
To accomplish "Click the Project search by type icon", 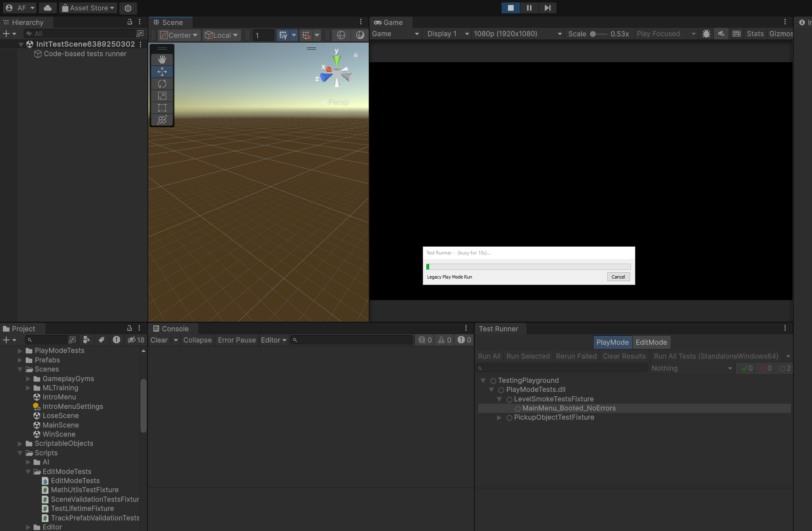I will (x=87, y=340).
